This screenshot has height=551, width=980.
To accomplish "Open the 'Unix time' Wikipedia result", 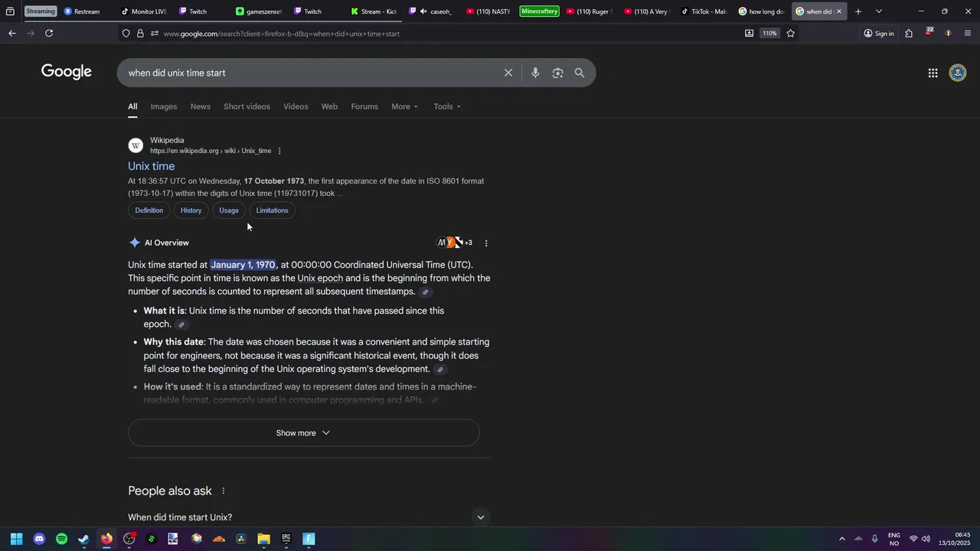I will click(x=152, y=166).
